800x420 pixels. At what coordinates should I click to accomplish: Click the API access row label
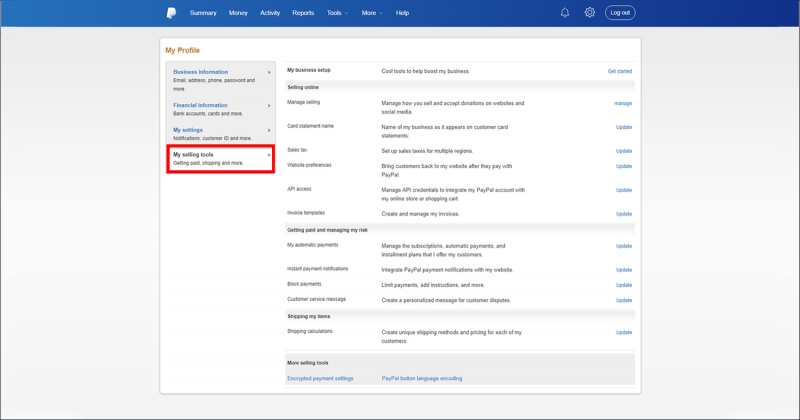(x=299, y=189)
